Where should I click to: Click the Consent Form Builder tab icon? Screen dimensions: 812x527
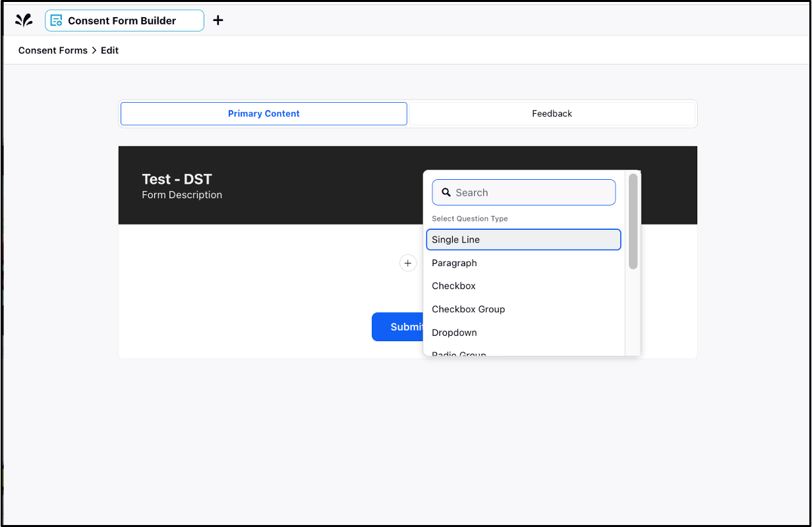(57, 20)
